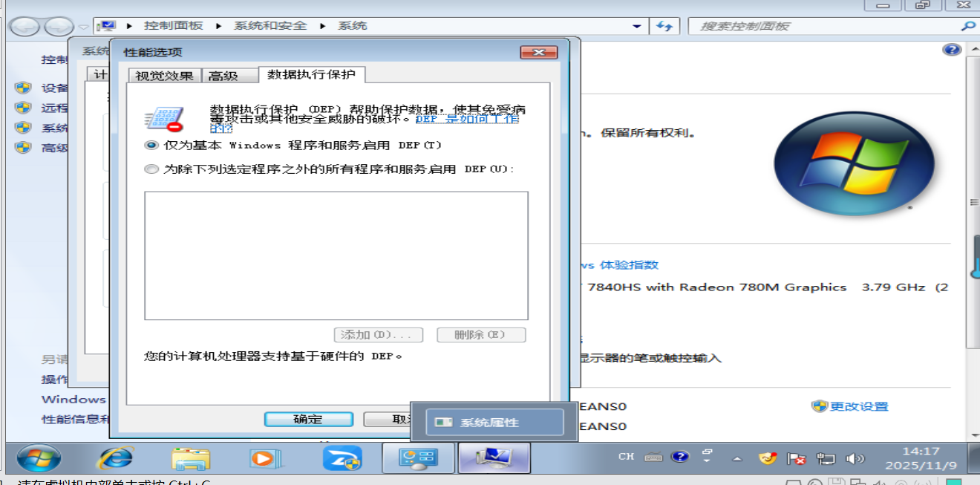The image size is (980, 485).
Task: Click the action center flag in the tray
Action: coord(797,458)
